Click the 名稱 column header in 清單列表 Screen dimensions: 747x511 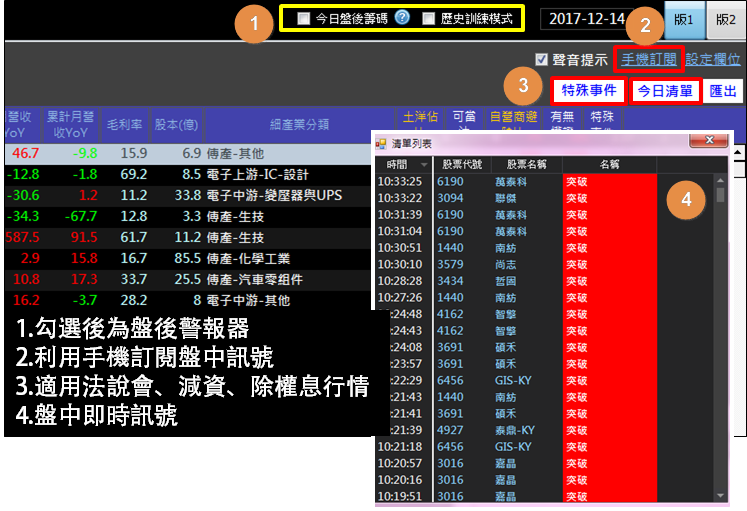(x=610, y=165)
